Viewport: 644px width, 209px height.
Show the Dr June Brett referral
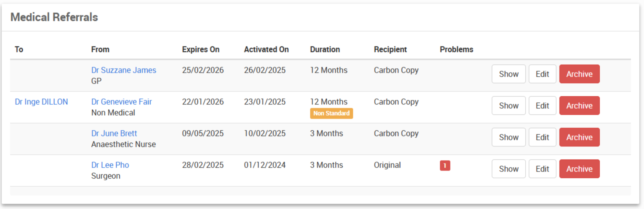tap(508, 137)
